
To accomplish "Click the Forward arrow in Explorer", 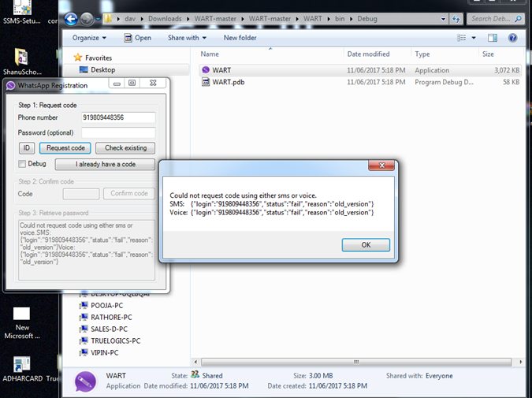I will 87,19.
